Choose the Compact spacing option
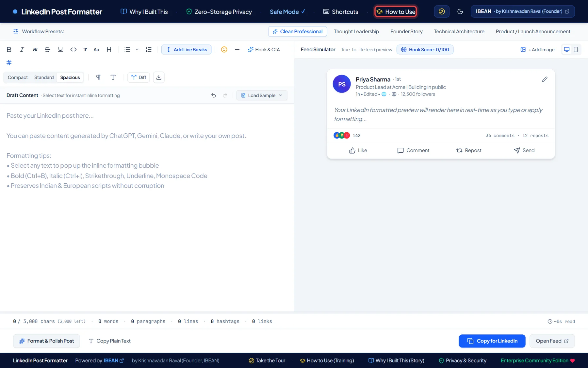The height and width of the screenshot is (368, 588). click(18, 77)
